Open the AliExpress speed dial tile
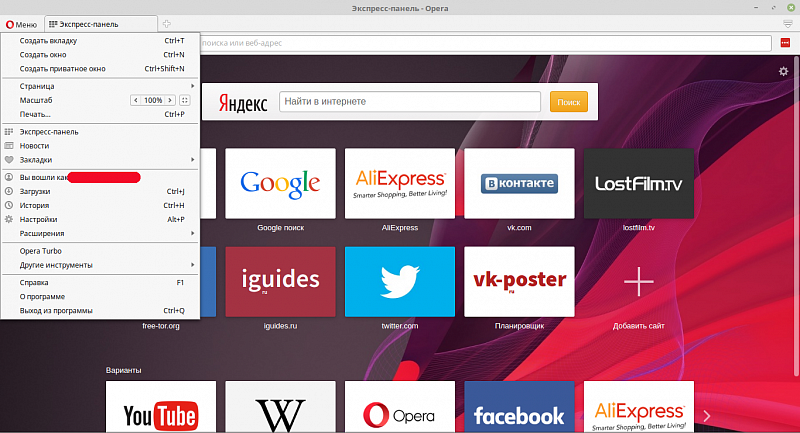Image resolution: width=800 pixels, height=433 pixels. coord(400,184)
